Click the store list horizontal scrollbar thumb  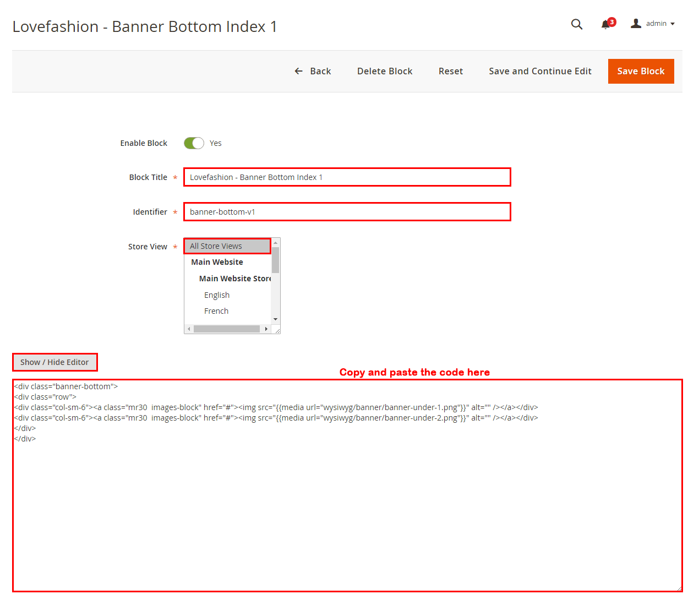pos(227,329)
